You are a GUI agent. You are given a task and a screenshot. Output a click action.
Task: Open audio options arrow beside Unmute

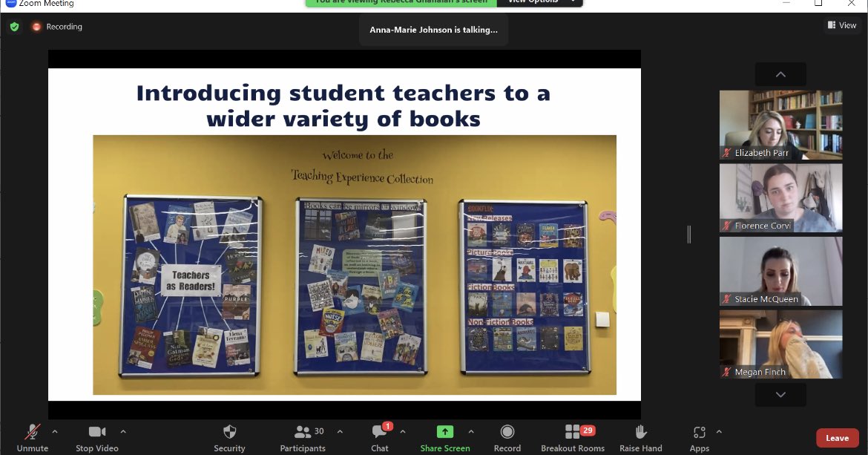pyautogui.click(x=55, y=431)
